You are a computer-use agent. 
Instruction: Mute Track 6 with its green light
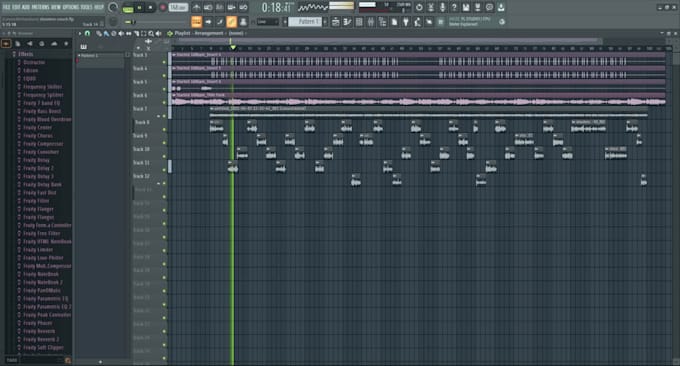coord(164,102)
